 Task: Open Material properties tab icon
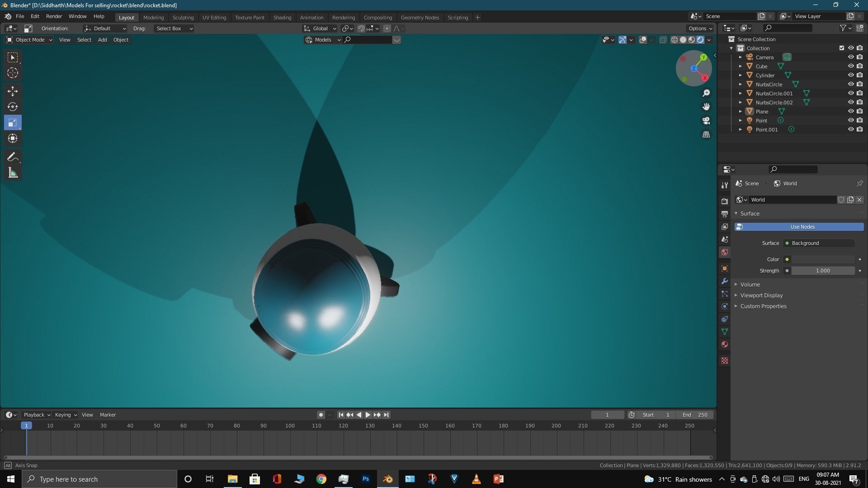725,344
